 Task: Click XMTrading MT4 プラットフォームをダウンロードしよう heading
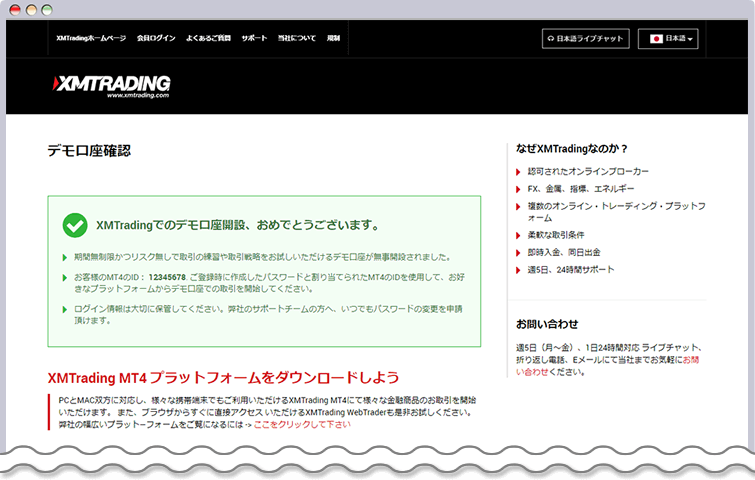click(x=223, y=377)
